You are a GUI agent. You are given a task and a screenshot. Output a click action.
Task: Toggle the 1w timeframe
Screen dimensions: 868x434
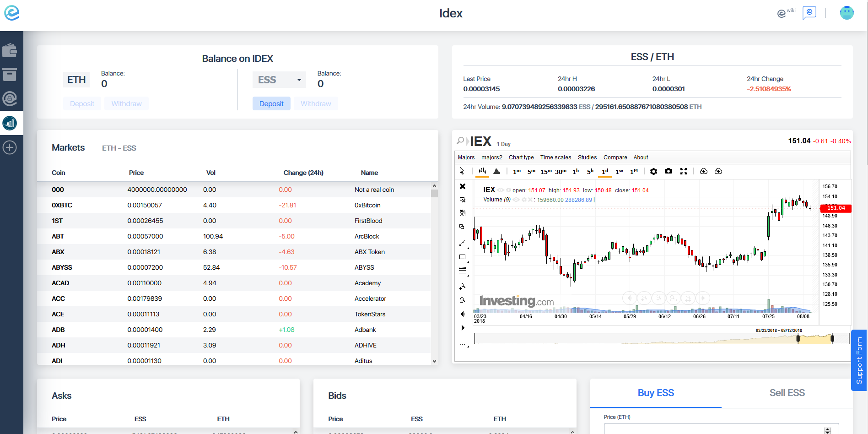(x=620, y=171)
